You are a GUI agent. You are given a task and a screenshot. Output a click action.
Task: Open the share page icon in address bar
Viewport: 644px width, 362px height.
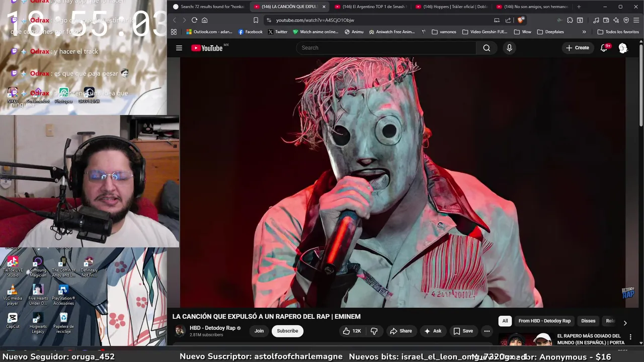tap(508, 20)
